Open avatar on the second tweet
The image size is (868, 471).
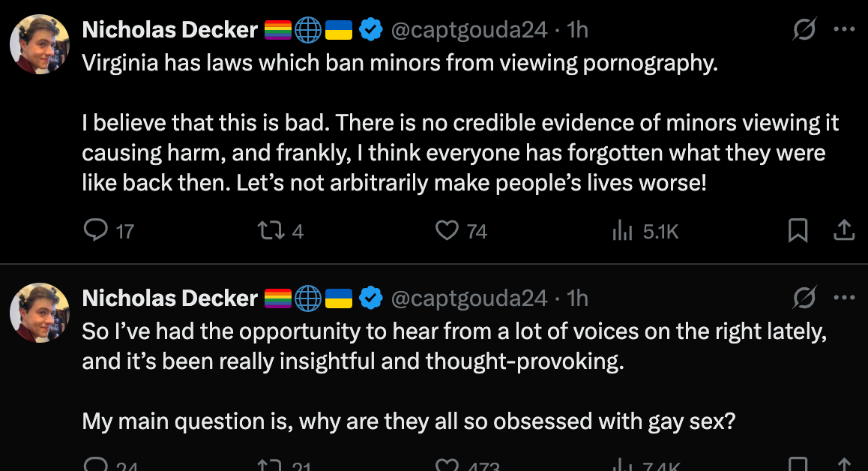(x=40, y=313)
